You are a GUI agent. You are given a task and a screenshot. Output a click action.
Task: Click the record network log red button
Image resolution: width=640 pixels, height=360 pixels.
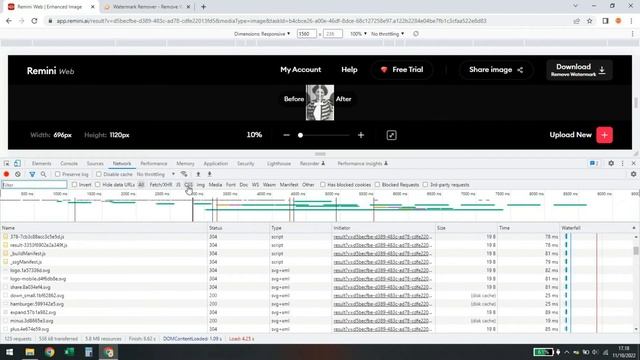[6, 174]
